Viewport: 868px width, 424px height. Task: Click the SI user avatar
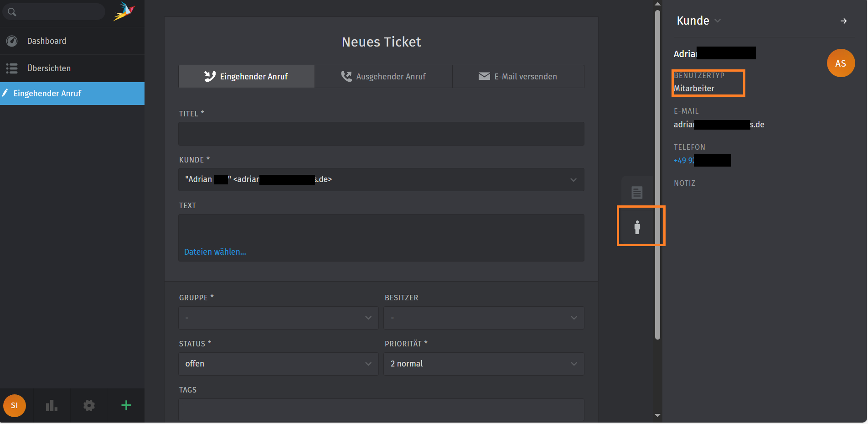15,405
